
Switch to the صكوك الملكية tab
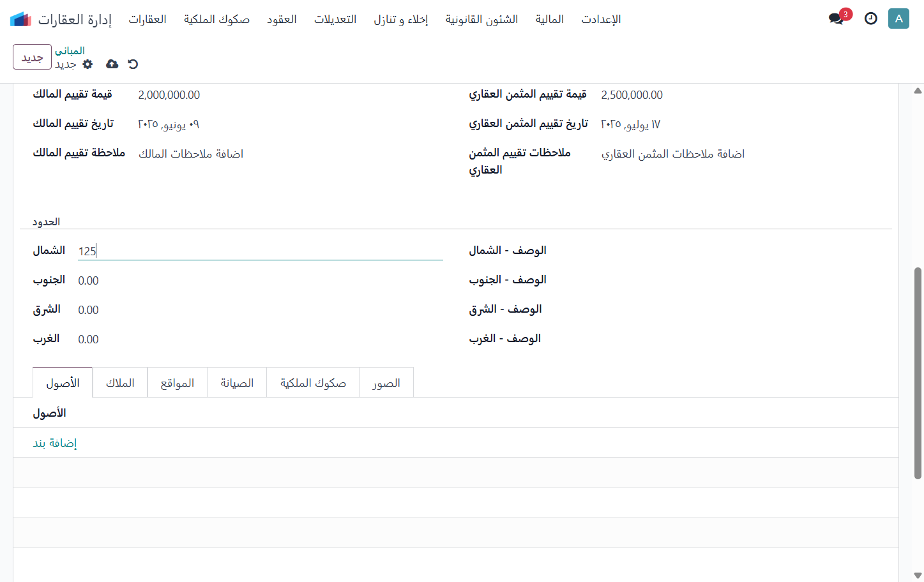(x=313, y=382)
